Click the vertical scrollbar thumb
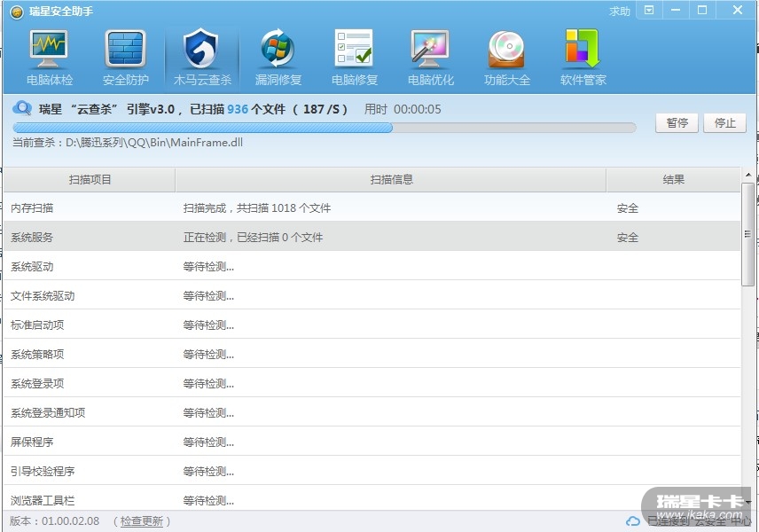Screen dimensions: 759x532 click(x=747, y=233)
